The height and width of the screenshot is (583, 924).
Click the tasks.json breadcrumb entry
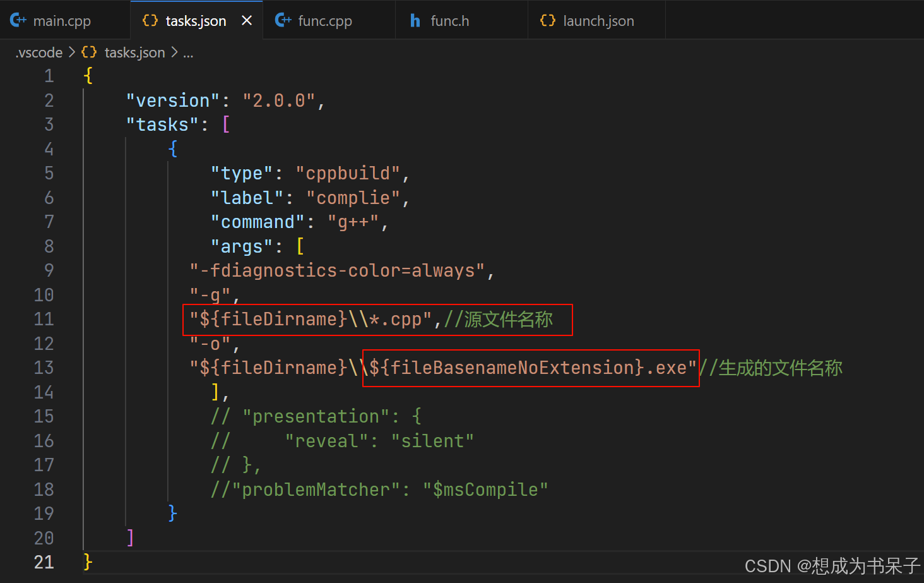pyautogui.click(x=134, y=52)
